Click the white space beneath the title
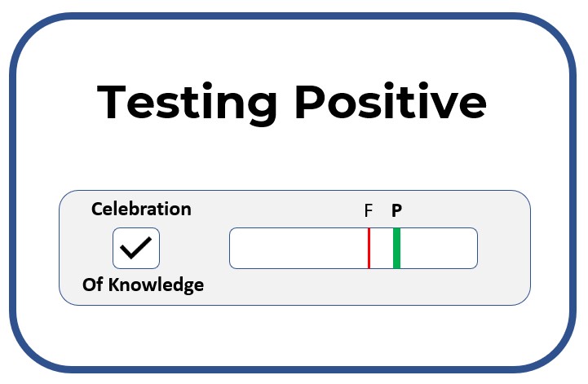Viewport: 588px width, 384px height. click(x=294, y=157)
